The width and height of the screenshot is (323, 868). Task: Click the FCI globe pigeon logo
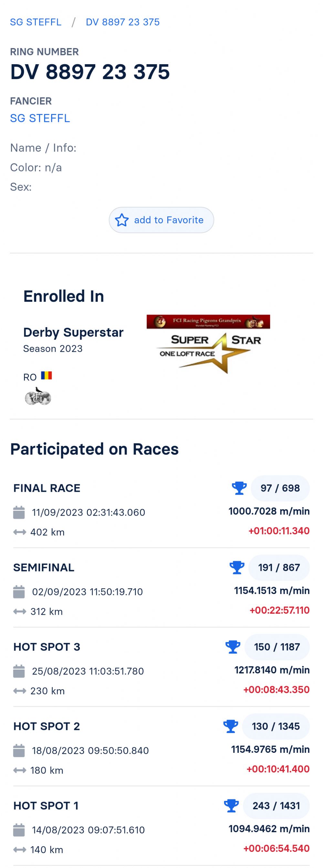pyautogui.click(x=38, y=396)
